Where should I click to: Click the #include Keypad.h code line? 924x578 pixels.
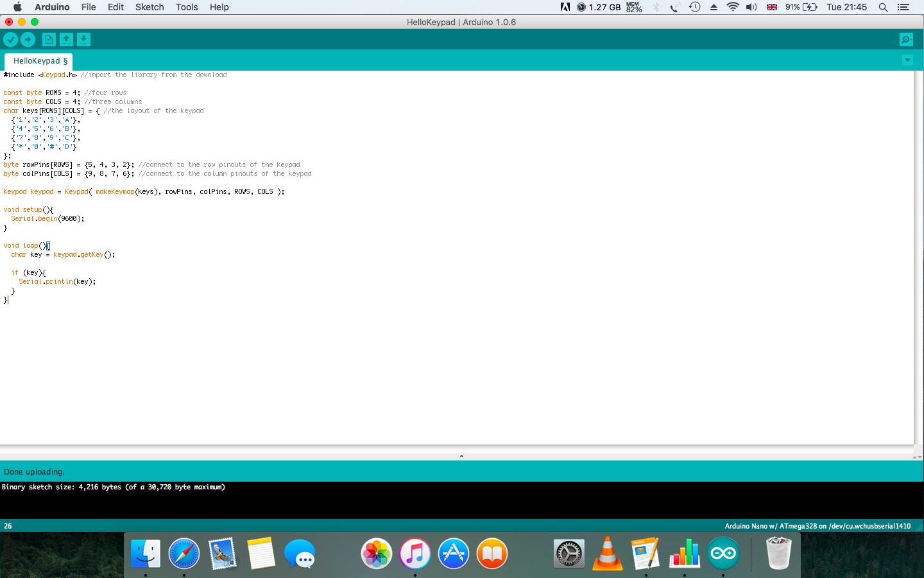coord(115,74)
